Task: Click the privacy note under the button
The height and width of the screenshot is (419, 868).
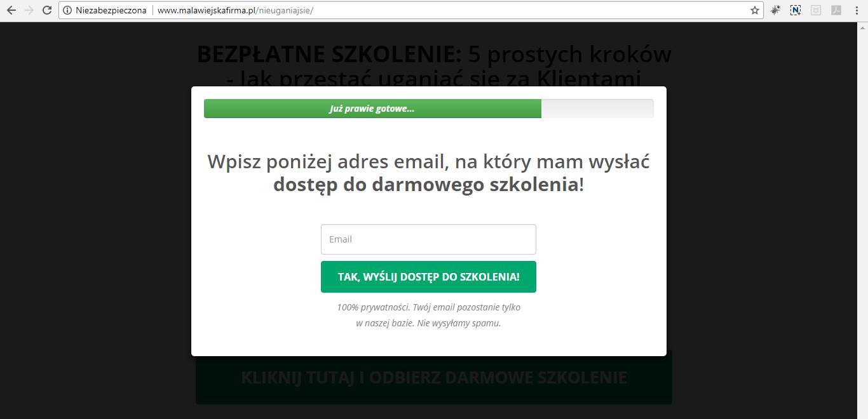Action: (428, 315)
